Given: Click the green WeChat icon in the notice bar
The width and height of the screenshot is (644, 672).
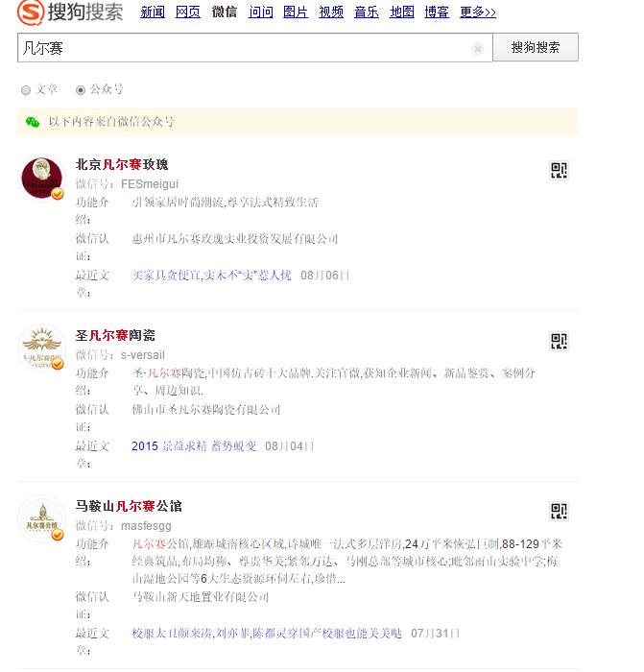Looking at the screenshot, I should (33, 122).
